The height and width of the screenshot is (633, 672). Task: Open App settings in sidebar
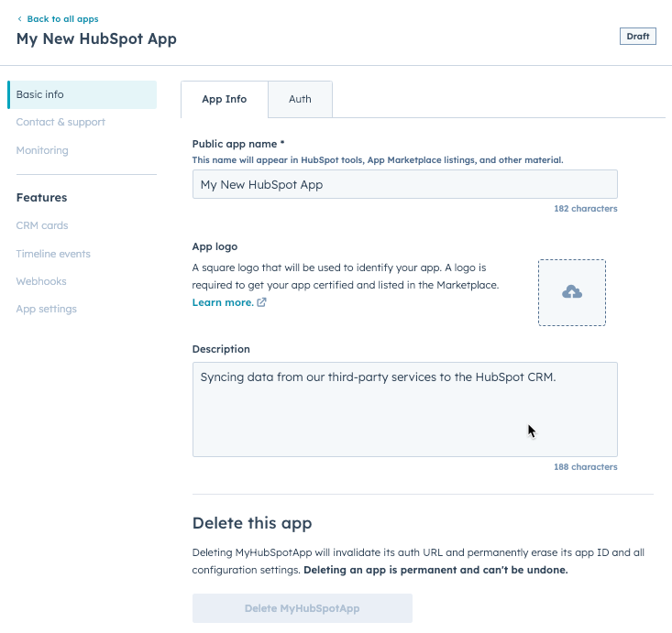(47, 309)
